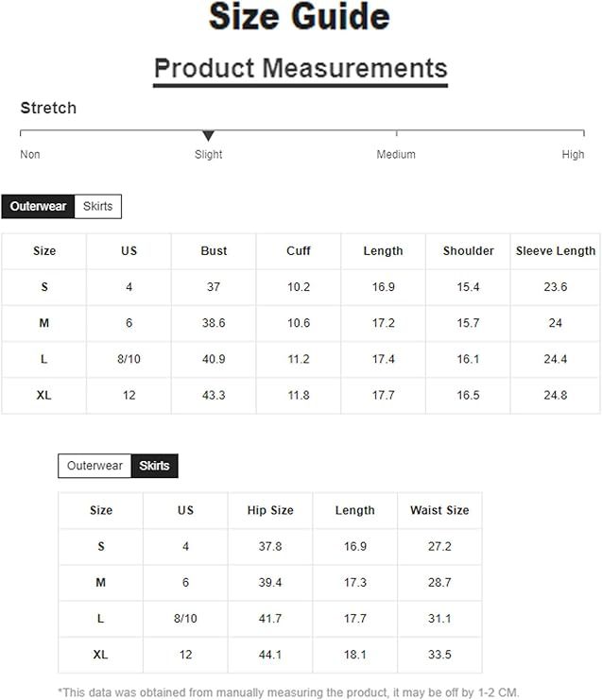
Task: Click the Shoulder column header
Action: point(468,251)
